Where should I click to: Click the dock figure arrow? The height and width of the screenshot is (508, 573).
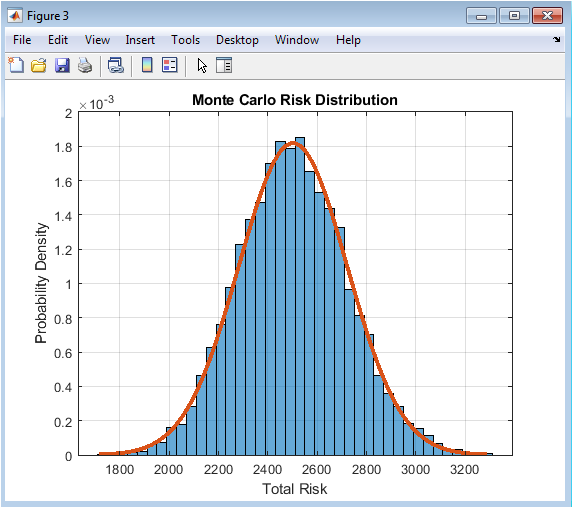coord(557,39)
